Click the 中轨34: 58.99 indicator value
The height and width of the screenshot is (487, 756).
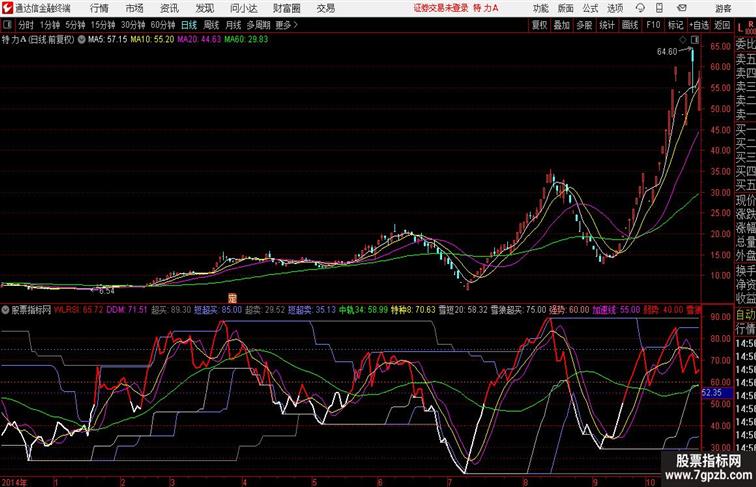click(364, 310)
